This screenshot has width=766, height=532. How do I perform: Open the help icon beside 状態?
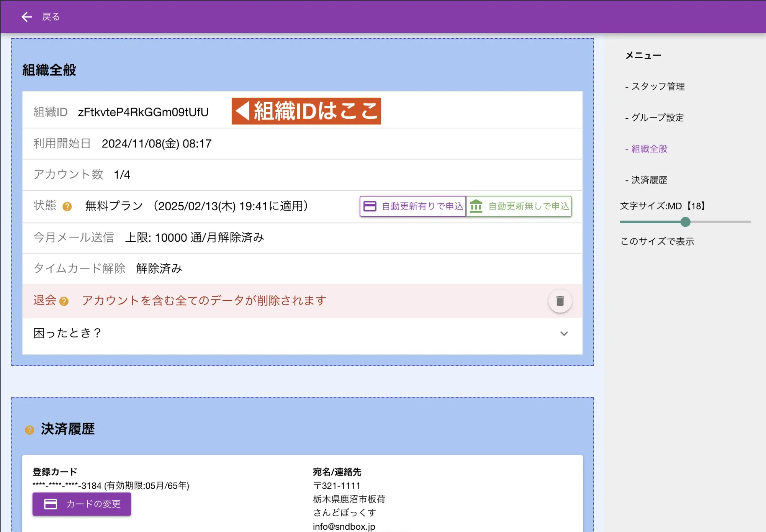pos(68,207)
